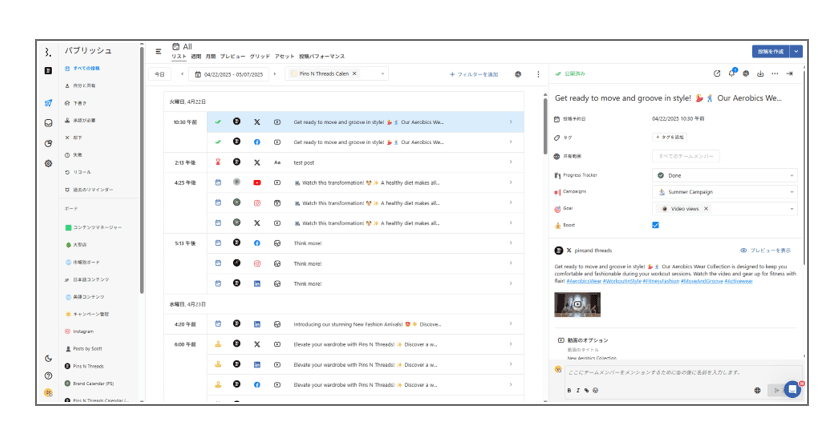Click the globe icon in comment box

click(x=757, y=390)
